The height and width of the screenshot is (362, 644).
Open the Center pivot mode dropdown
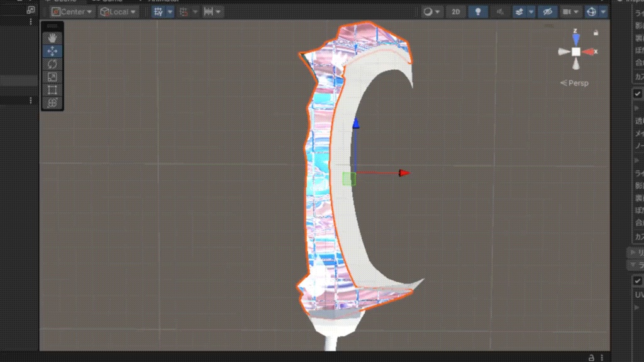72,12
